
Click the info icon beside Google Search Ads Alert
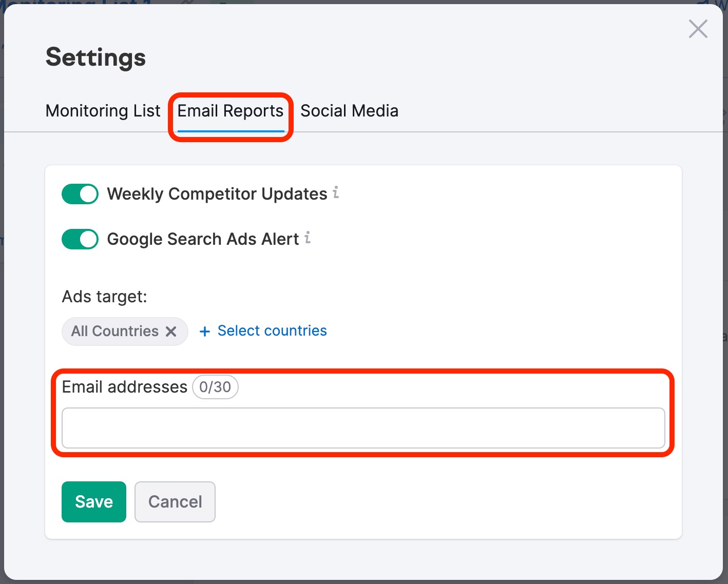tap(308, 238)
